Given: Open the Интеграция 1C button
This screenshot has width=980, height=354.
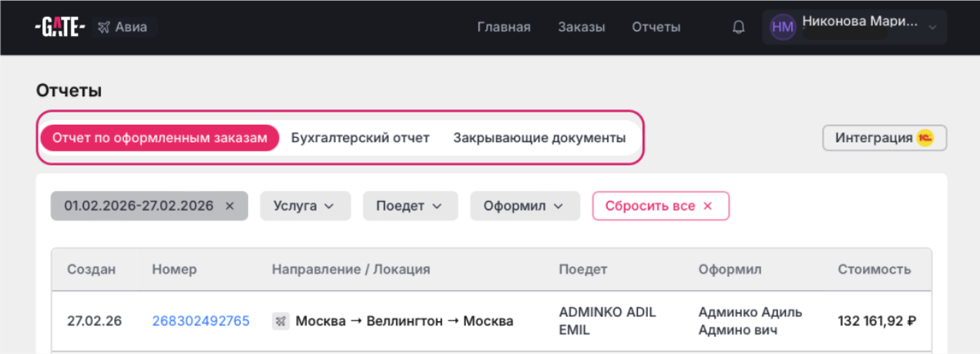Looking at the screenshot, I should click(884, 139).
